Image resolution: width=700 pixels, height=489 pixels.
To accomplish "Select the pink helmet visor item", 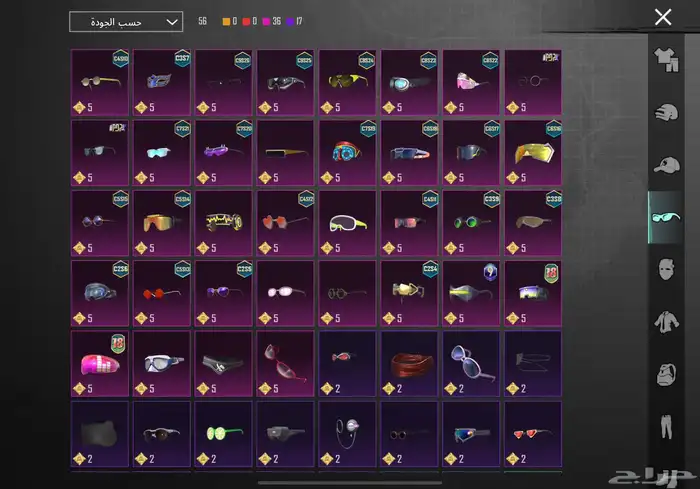I will coord(100,361).
